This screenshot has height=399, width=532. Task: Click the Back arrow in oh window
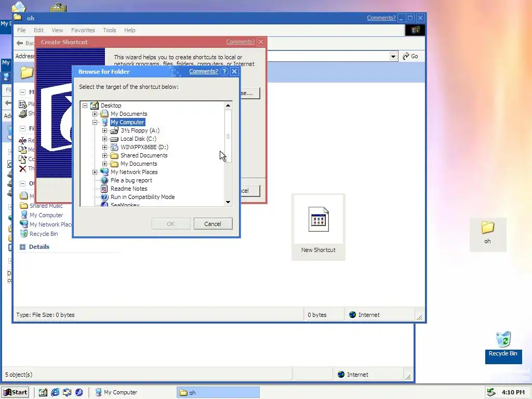tap(20, 43)
